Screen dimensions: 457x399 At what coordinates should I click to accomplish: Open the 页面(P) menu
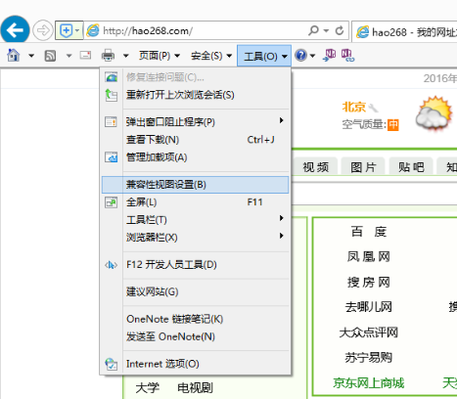point(159,56)
